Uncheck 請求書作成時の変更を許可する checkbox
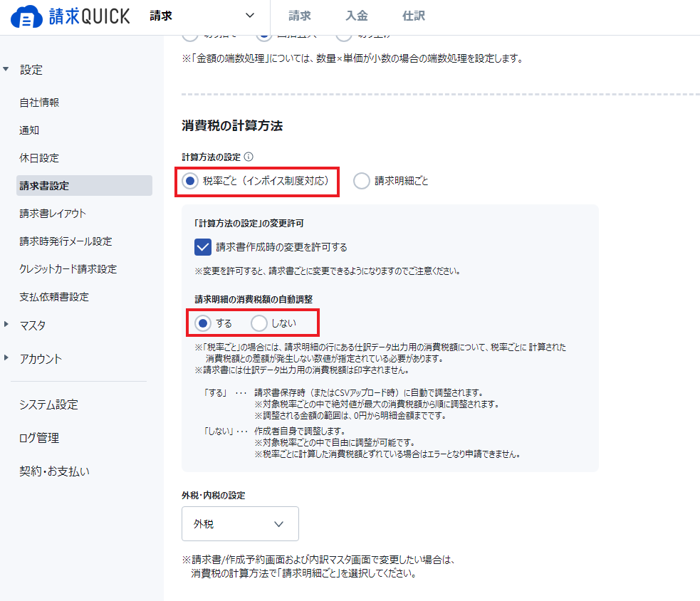700x601 pixels. point(203,247)
